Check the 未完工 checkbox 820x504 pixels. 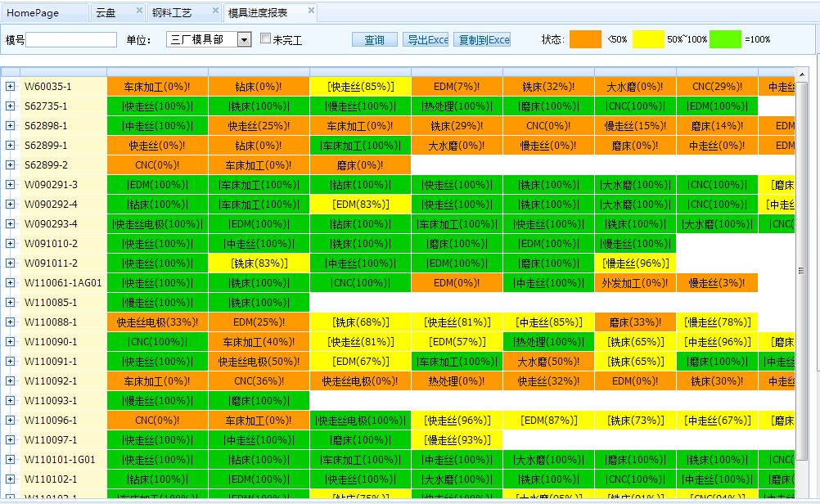(x=265, y=37)
